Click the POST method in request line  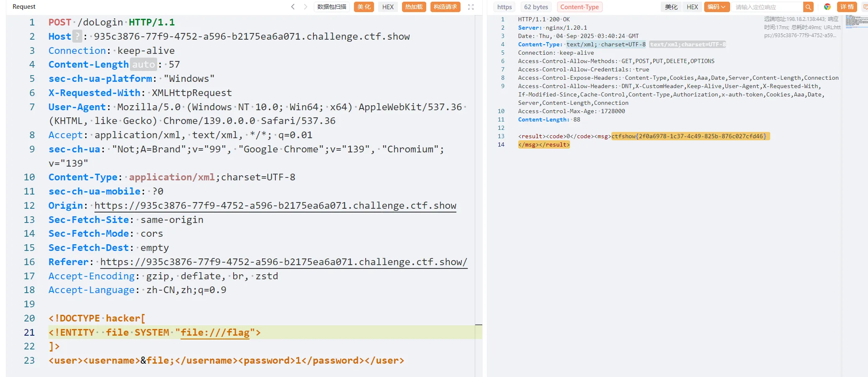coord(60,22)
